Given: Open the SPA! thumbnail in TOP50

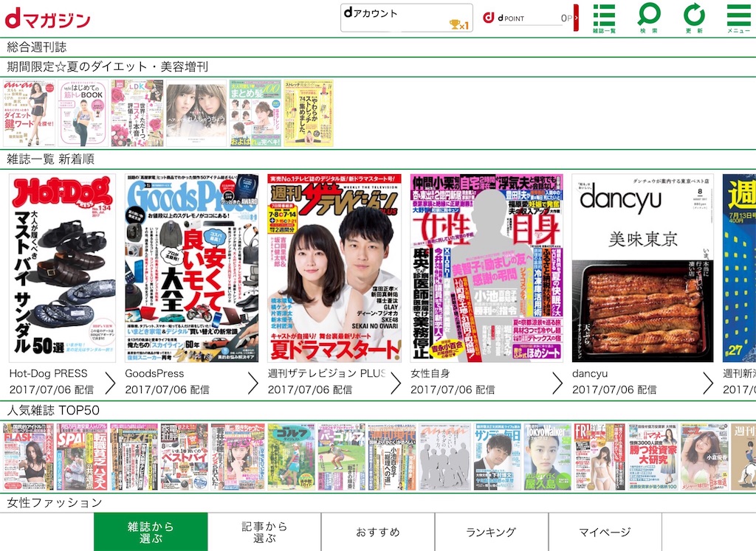Looking at the screenshot, I should (81, 457).
